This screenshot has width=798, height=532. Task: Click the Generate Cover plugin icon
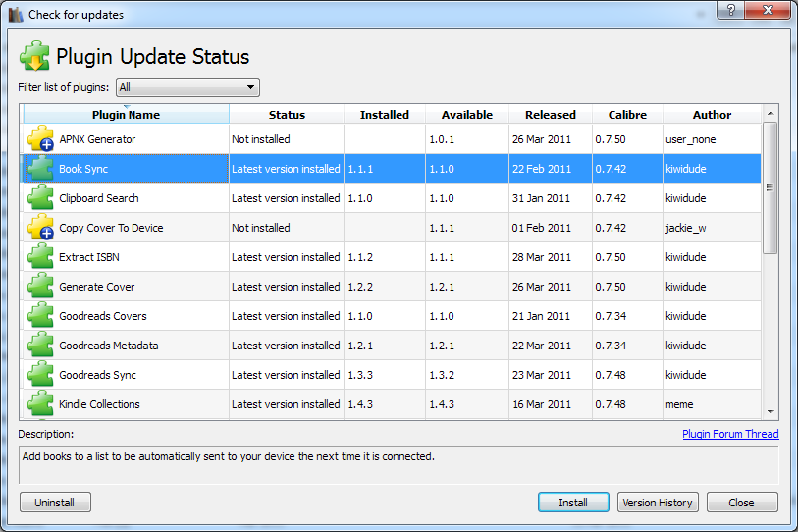[40, 286]
